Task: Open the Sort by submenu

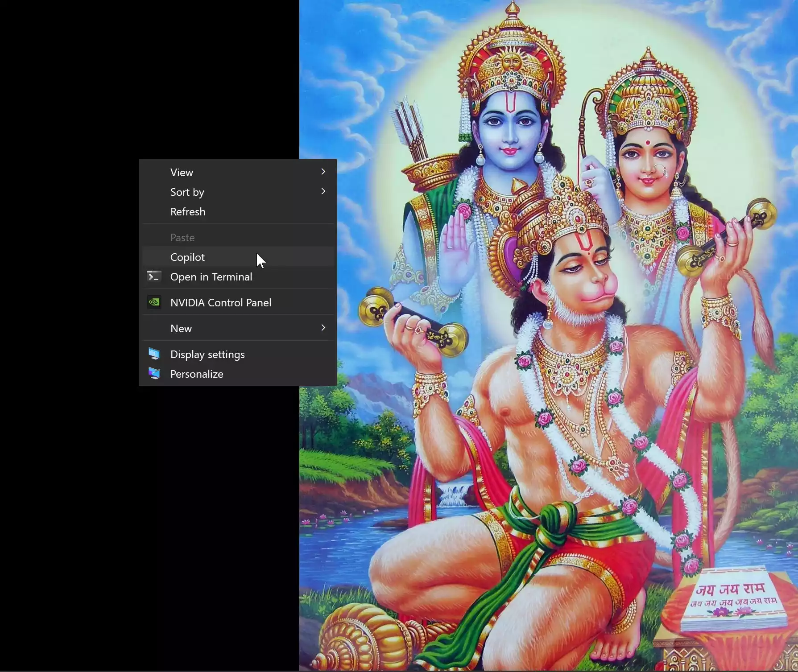Action: coord(238,192)
